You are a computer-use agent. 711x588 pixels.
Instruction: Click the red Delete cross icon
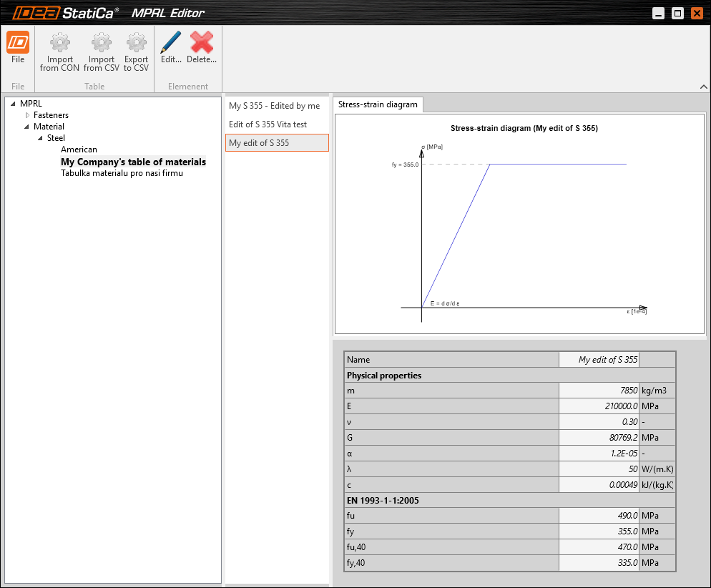202,44
